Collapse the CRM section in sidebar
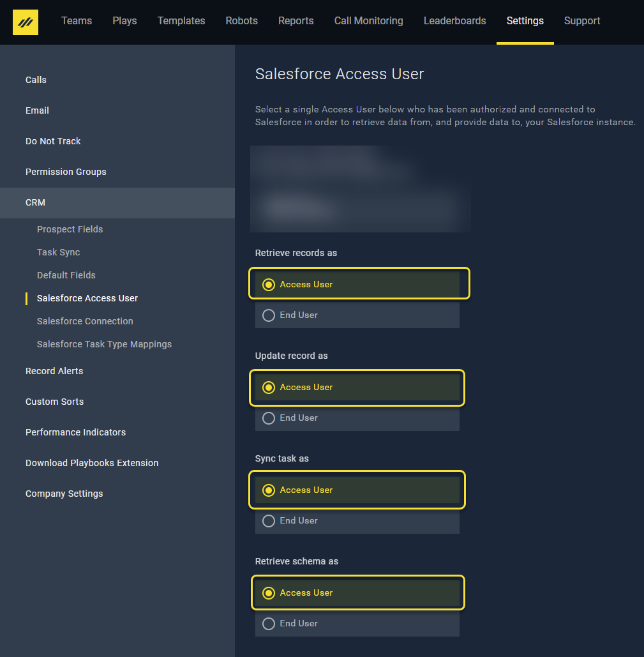 click(x=36, y=202)
